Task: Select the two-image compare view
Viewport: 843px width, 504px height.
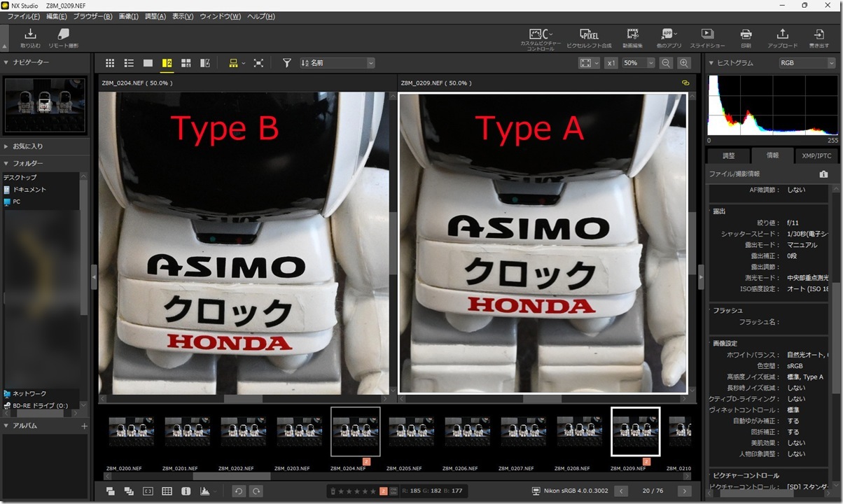Action: click(167, 63)
